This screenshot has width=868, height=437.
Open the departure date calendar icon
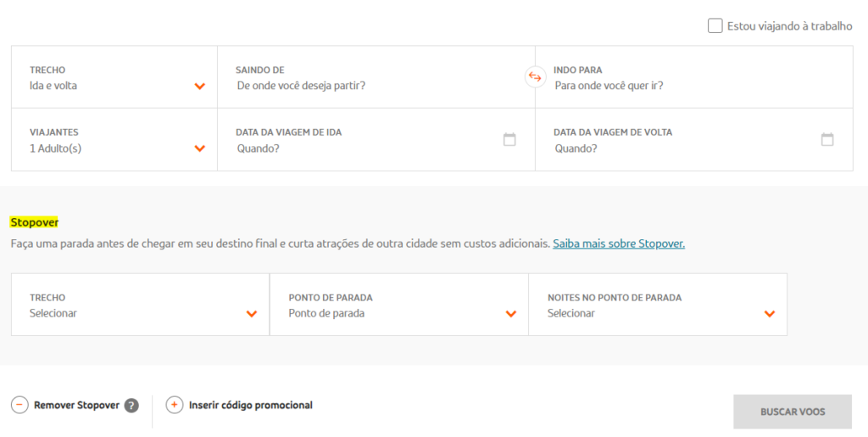(509, 140)
